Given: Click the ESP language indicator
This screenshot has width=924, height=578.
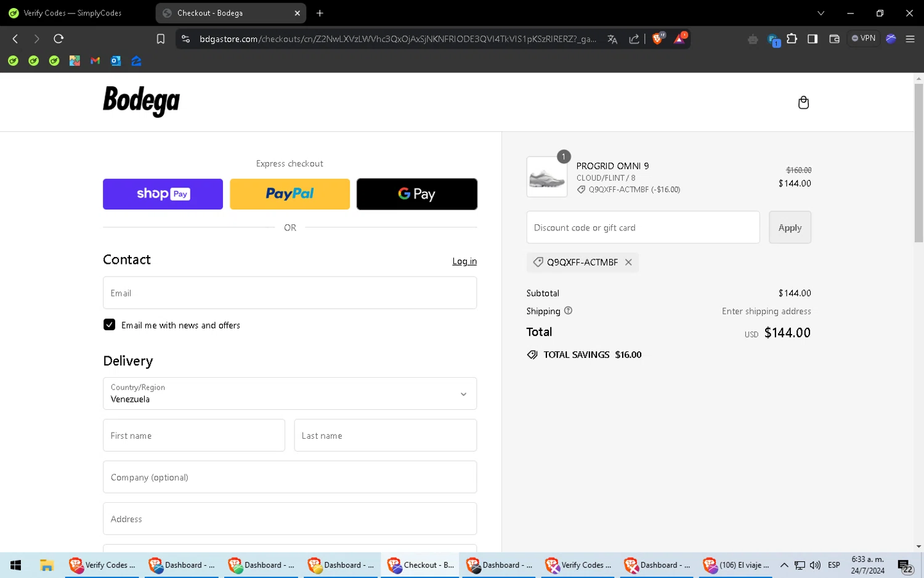Looking at the screenshot, I should point(834,565).
